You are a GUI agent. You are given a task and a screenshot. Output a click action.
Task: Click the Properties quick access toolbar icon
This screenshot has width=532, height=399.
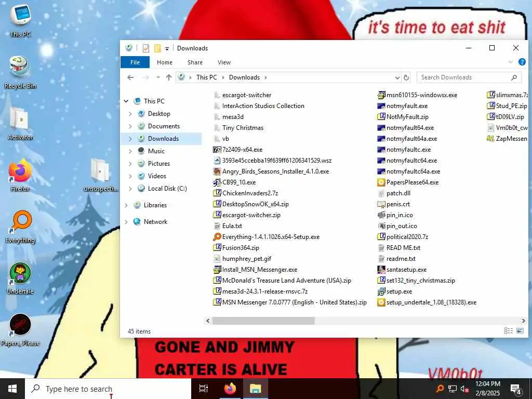click(146, 48)
